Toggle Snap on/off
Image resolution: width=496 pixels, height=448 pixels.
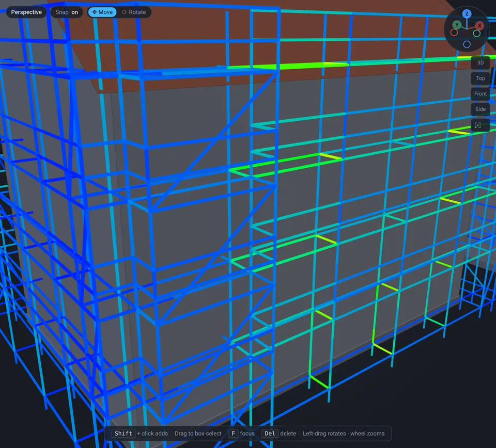tap(67, 12)
